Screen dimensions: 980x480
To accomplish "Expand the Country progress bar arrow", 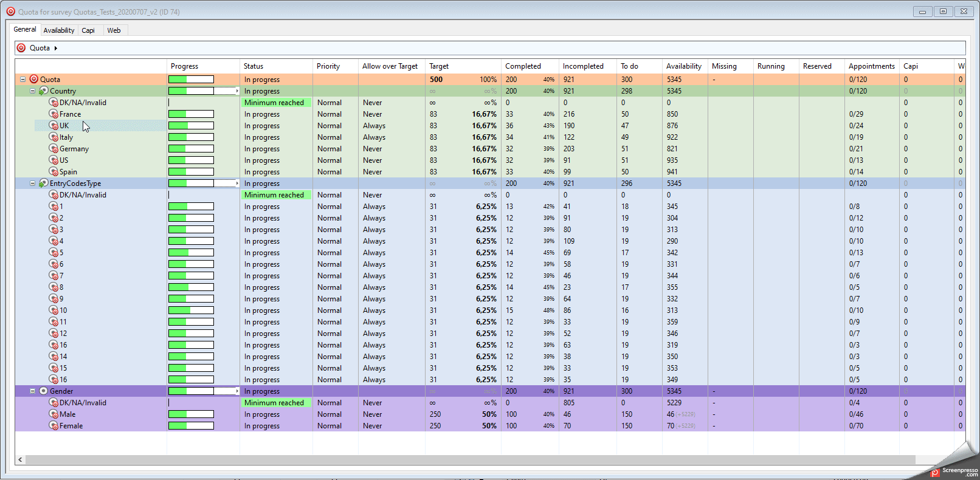I will pos(237,91).
